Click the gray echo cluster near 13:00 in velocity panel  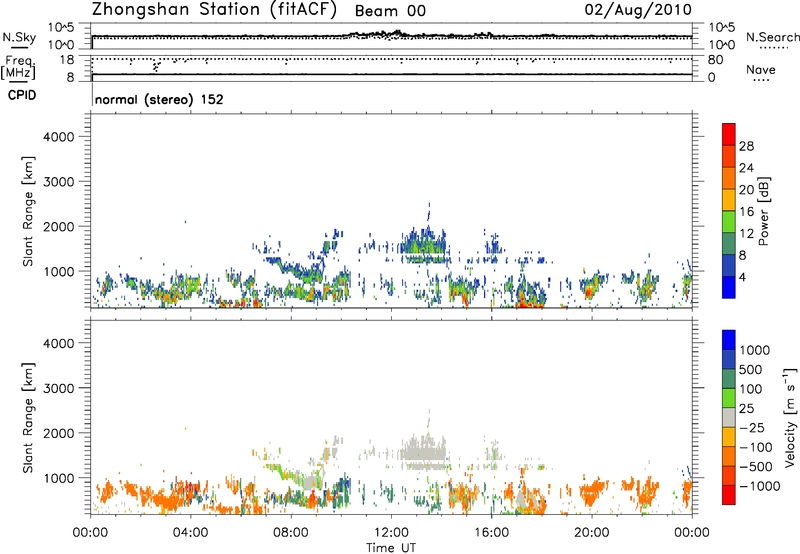pyautogui.click(x=423, y=452)
